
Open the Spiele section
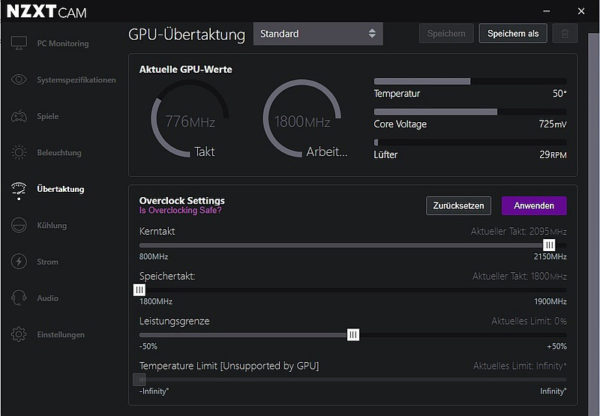tap(48, 116)
